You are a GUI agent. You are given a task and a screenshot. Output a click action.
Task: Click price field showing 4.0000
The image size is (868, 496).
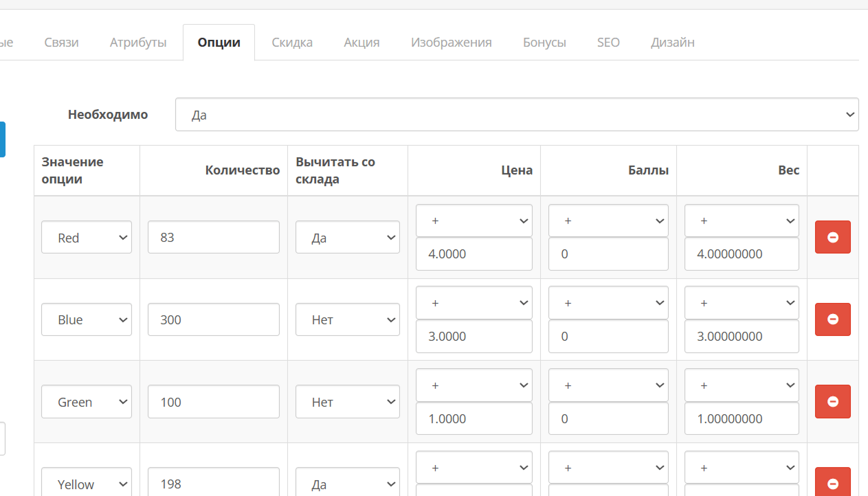point(474,253)
